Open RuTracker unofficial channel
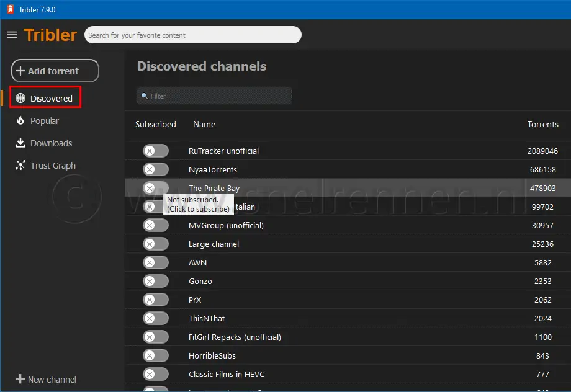The image size is (571, 392). (223, 151)
